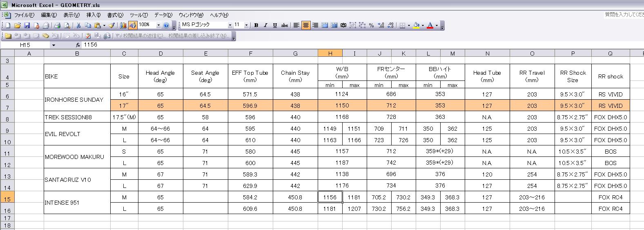The height and width of the screenshot is (230, 644).
Task: Click the Freeze Panes window icon
Action: pyautogui.click(x=325, y=25)
